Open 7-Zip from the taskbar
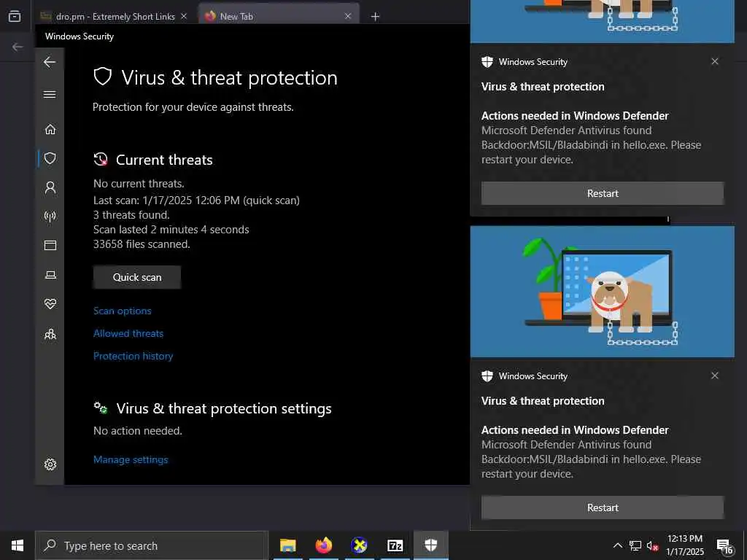 coord(395,545)
